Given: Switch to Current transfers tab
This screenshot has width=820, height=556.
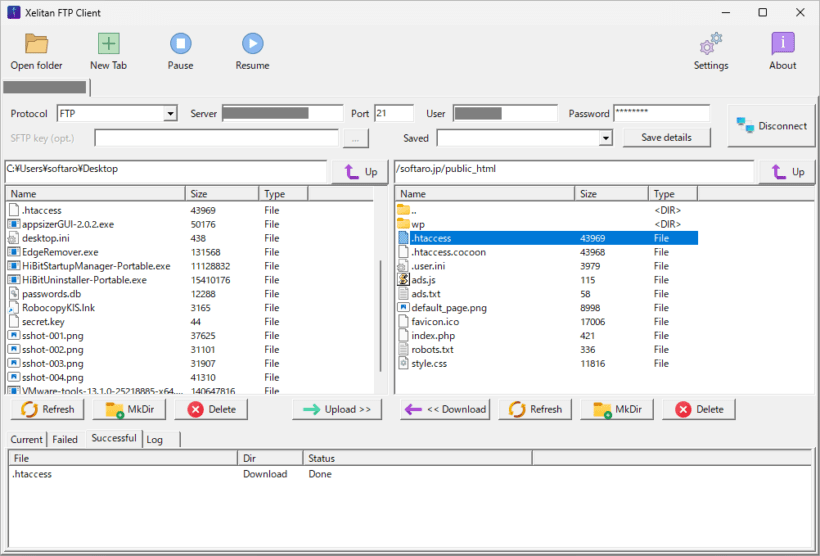Looking at the screenshot, I should pyautogui.click(x=27, y=439).
